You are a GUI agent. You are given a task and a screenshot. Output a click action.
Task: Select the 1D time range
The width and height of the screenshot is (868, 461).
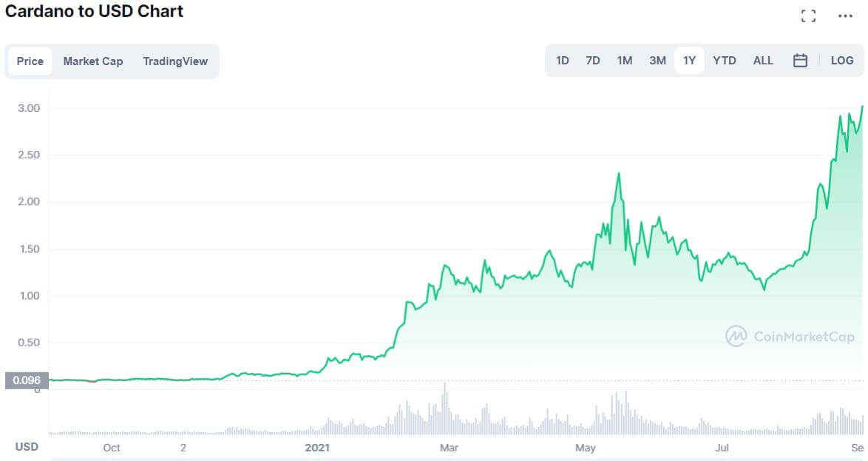562,61
